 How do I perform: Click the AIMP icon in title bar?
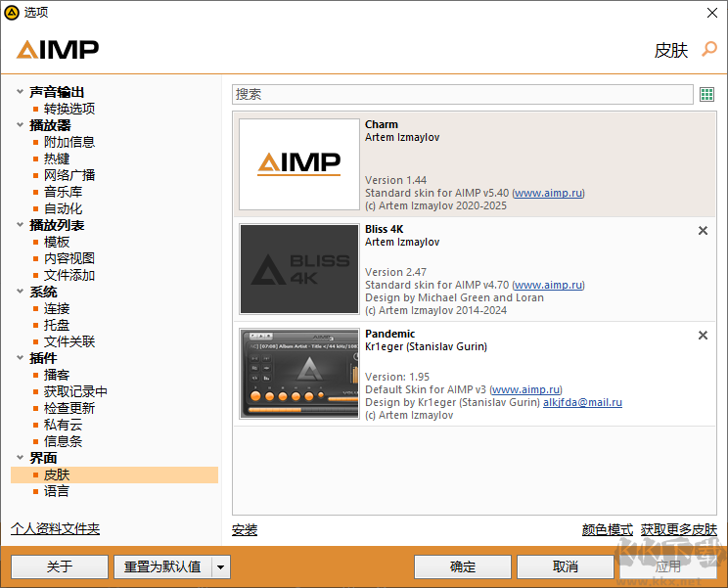[x=12, y=13]
